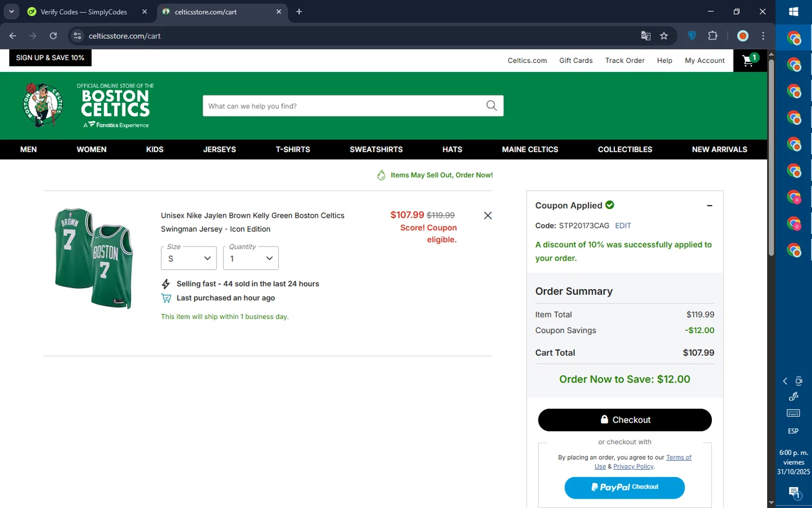Viewport: 812px width, 508px height.
Task: Switch to the Verify Codes SimplyCodes tab
Action: tap(83, 11)
